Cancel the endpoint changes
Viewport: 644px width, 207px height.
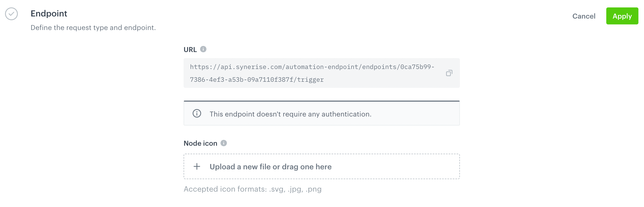[584, 16]
